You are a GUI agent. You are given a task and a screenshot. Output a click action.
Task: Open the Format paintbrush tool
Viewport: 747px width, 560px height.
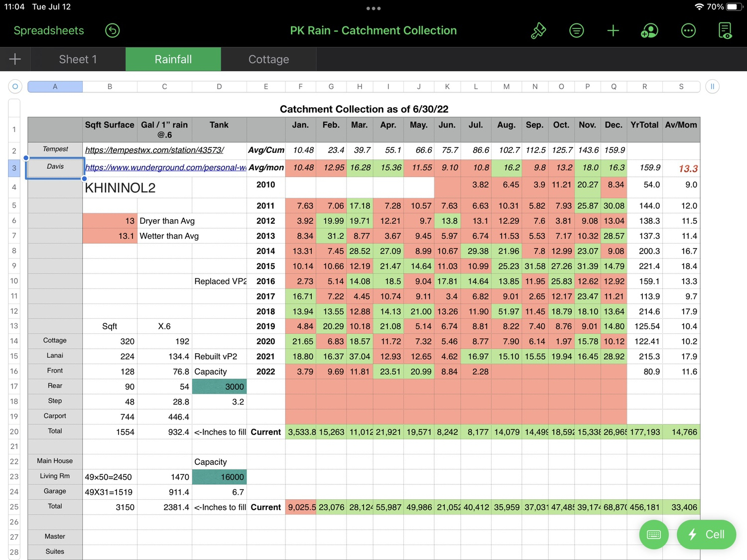[538, 30]
